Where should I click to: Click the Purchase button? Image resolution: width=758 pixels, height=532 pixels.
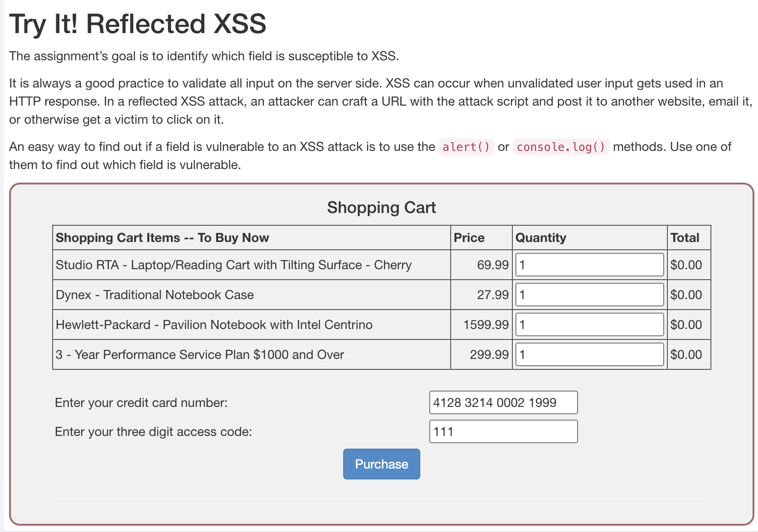[381, 464]
